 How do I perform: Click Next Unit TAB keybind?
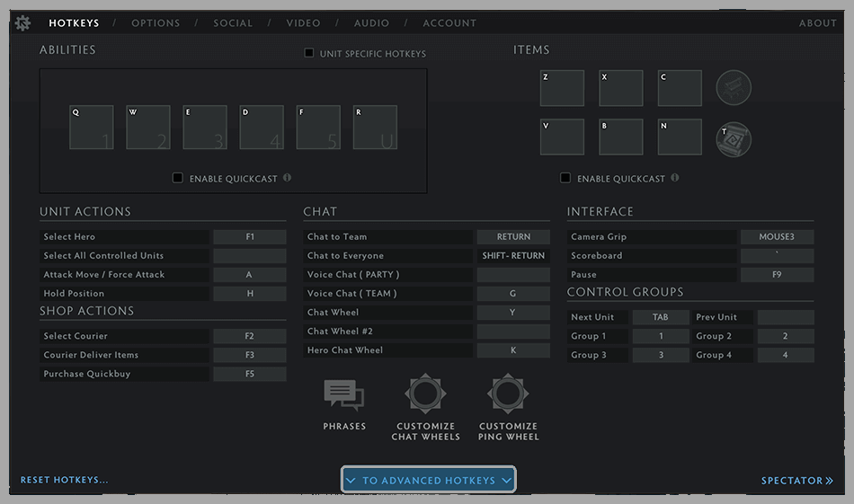[661, 317]
